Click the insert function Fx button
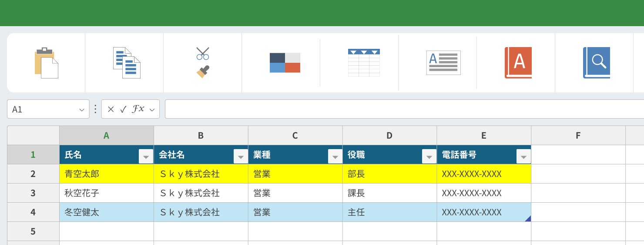 click(x=138, y=109)
